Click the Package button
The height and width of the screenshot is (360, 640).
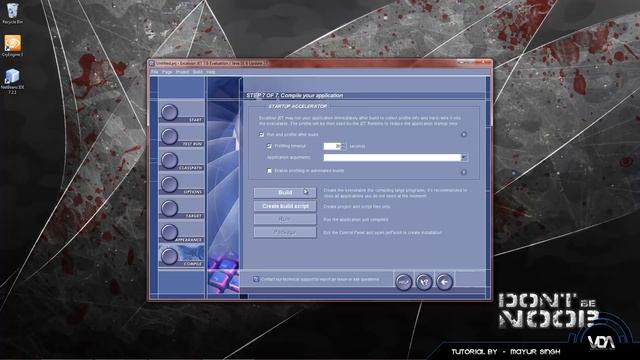tap(285, 232)
